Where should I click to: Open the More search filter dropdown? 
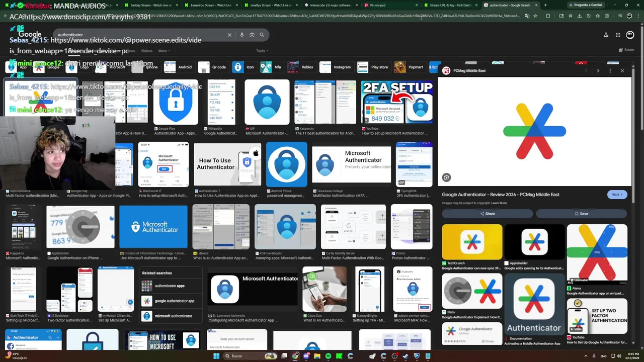pyautogui.click(x=164, y=51)
